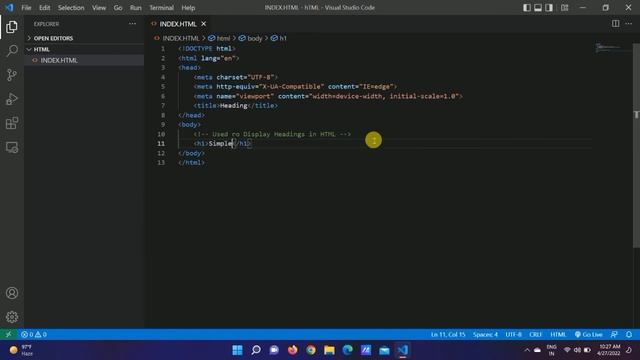This screenshot has height=360, width=640.
Task: Open the Go menu
Action: (118, 8)
